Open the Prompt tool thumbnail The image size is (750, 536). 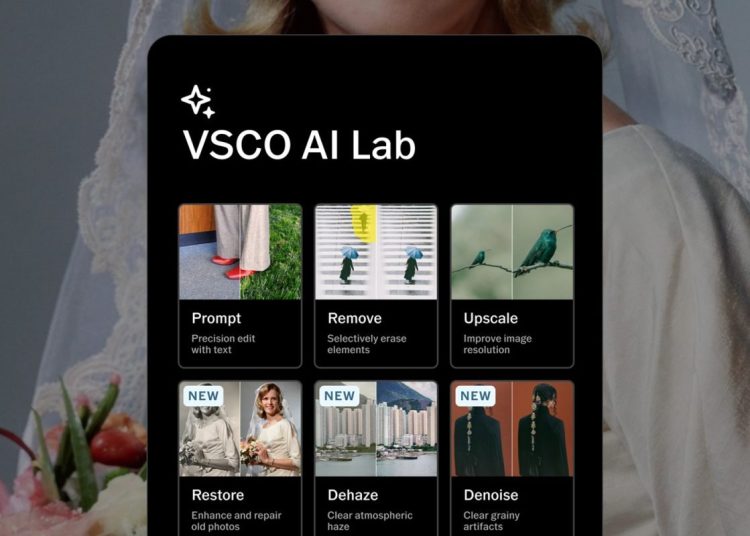coord(240,252)
